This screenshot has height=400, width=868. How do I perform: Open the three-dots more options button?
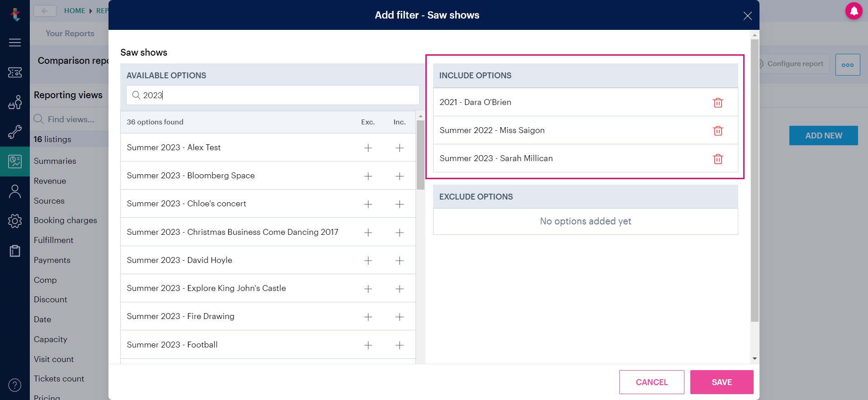(848, 65)
